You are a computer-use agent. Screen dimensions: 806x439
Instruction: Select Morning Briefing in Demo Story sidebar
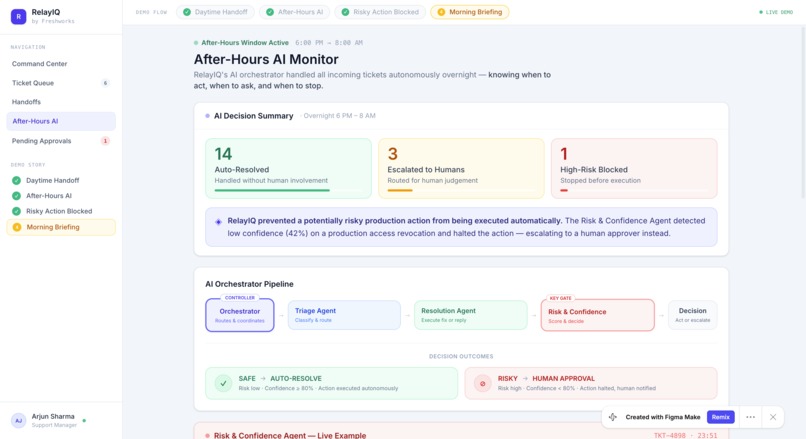[61, 227]
